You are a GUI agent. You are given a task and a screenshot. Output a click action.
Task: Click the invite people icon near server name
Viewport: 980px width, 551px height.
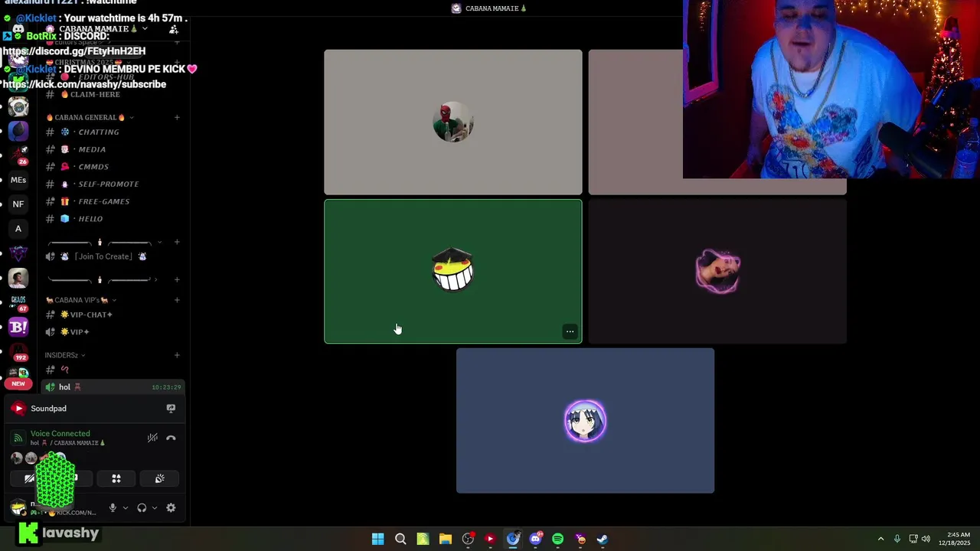pyautogui.click(x=174, y=29)
